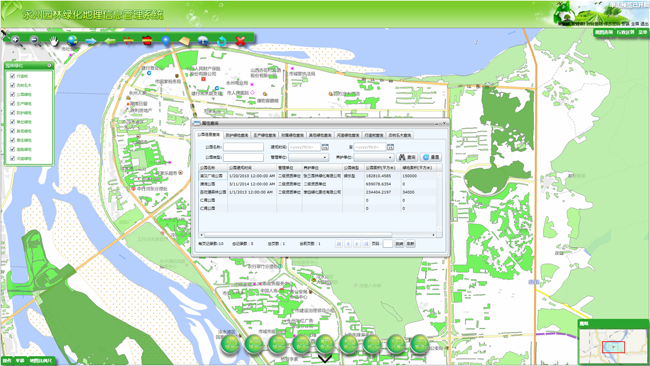Click the red X clear tool
650x366 pixels.
(x=240, y=41)
